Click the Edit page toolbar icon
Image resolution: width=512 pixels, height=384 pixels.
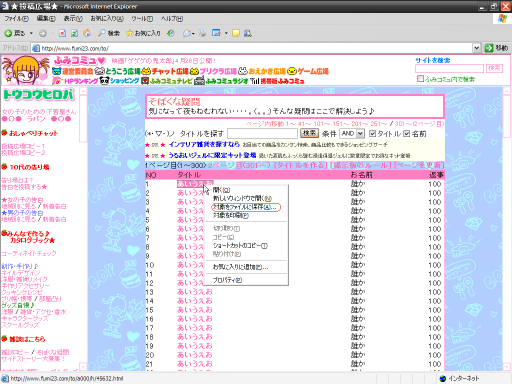pos(216,33)
